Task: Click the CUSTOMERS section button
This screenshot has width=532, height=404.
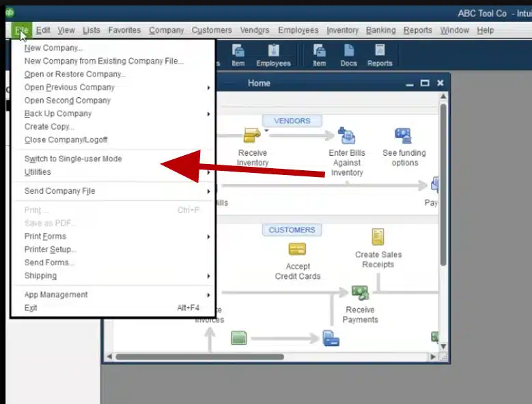Action: coord(292,230)
